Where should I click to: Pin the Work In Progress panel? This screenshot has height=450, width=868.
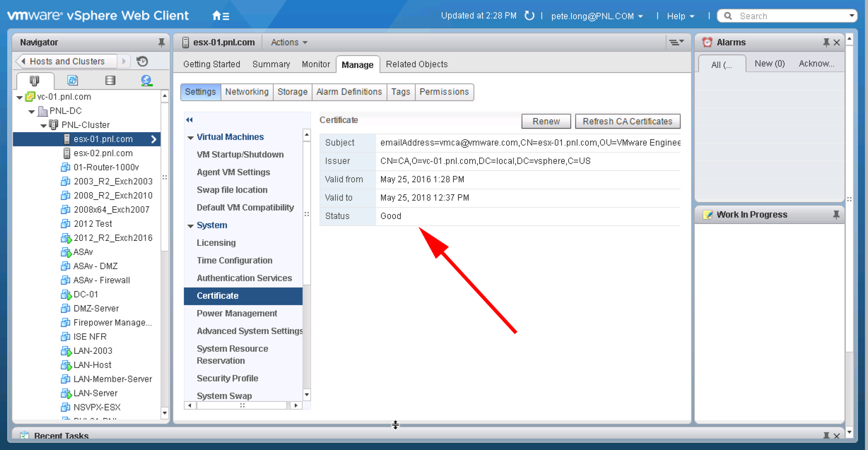point(836,215)
